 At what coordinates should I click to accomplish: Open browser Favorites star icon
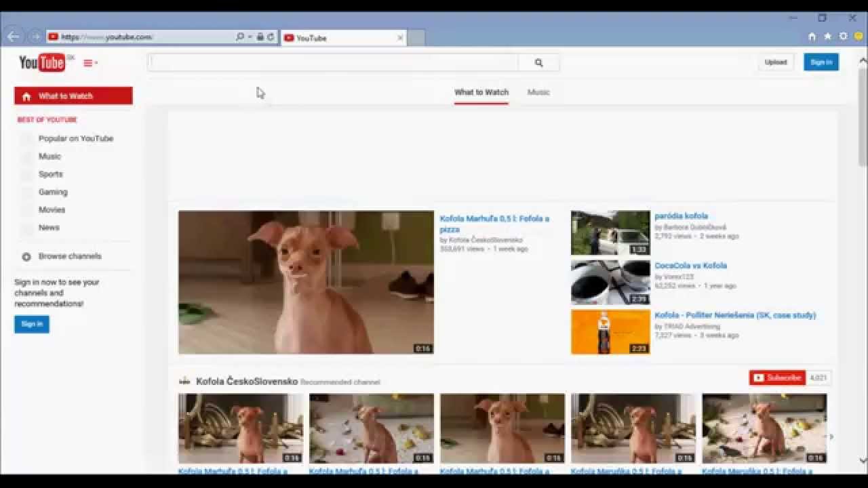tap(827, 37)
